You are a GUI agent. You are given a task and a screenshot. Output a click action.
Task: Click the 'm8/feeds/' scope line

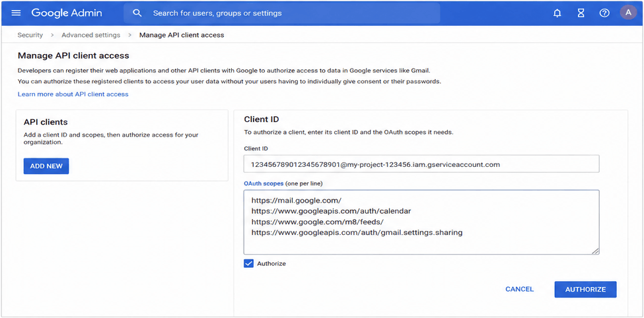point(318,222)
